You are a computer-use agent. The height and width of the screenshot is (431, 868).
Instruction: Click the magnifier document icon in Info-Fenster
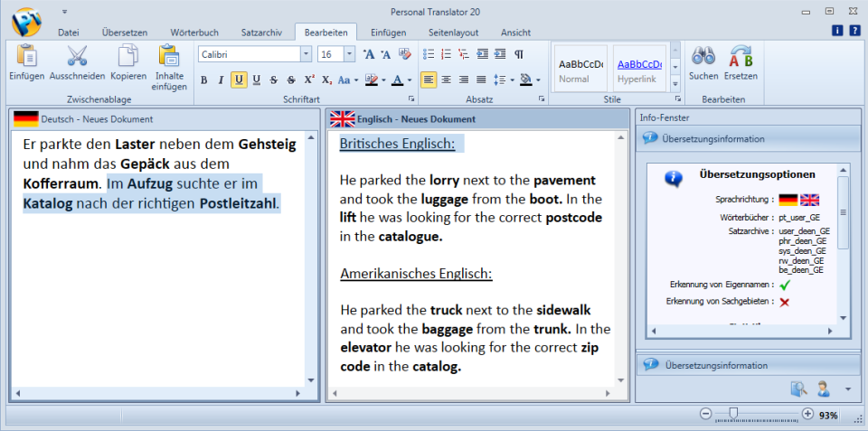click(x=798, y=389)
